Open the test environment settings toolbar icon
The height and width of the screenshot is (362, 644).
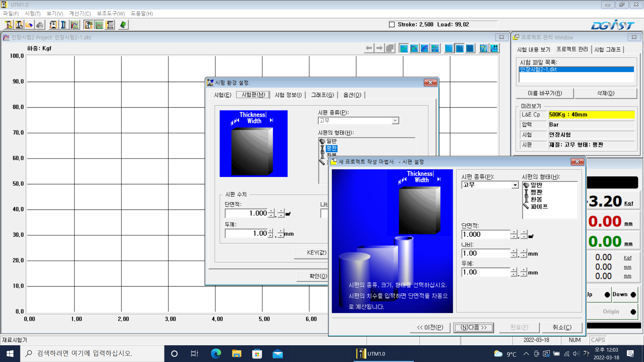(53, 25)
